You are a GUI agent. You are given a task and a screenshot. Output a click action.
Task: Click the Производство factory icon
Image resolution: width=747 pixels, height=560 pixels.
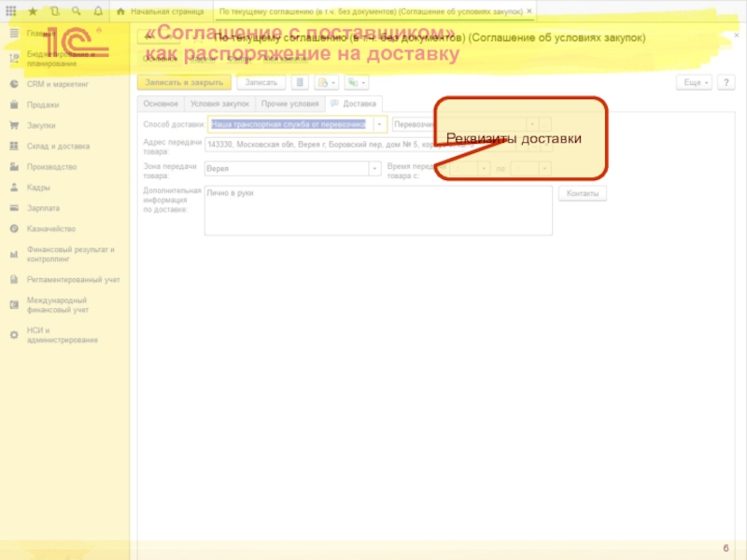[x=14, y=167]
